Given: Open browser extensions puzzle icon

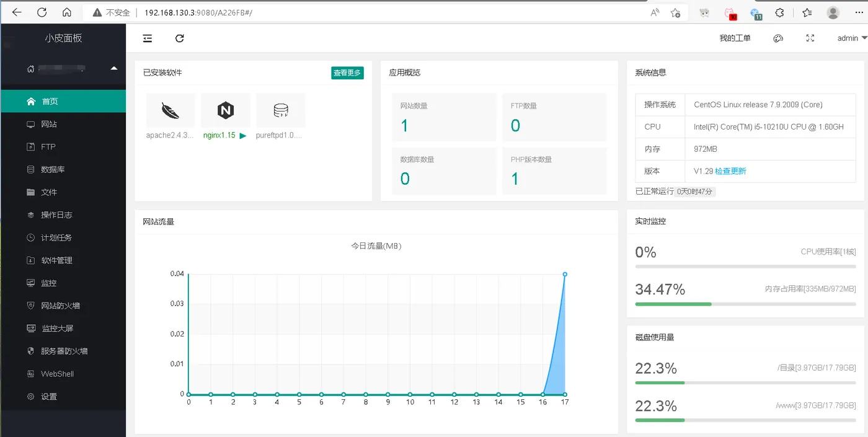Looking at the screenshot, I should 781,12.
